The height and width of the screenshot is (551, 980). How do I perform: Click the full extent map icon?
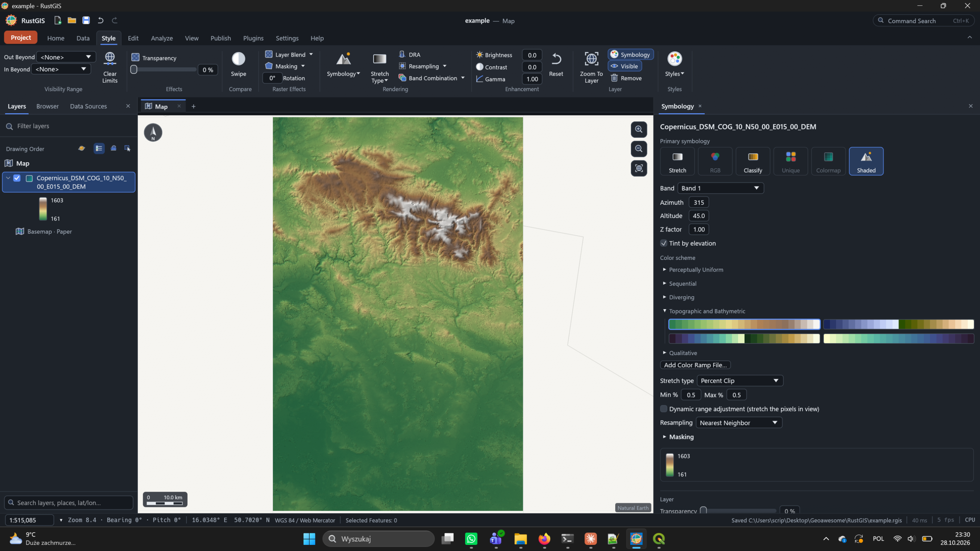click(x=639, y=168)
